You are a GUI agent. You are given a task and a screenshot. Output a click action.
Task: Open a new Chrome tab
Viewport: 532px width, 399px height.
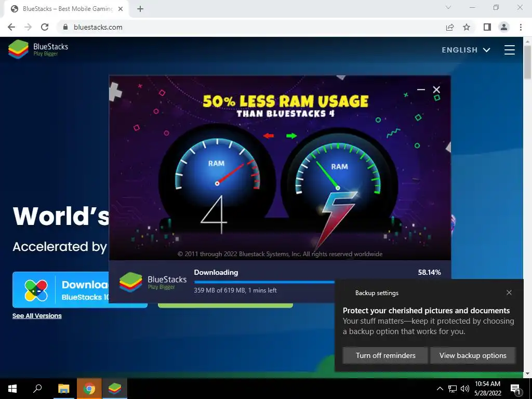point(140,9)
